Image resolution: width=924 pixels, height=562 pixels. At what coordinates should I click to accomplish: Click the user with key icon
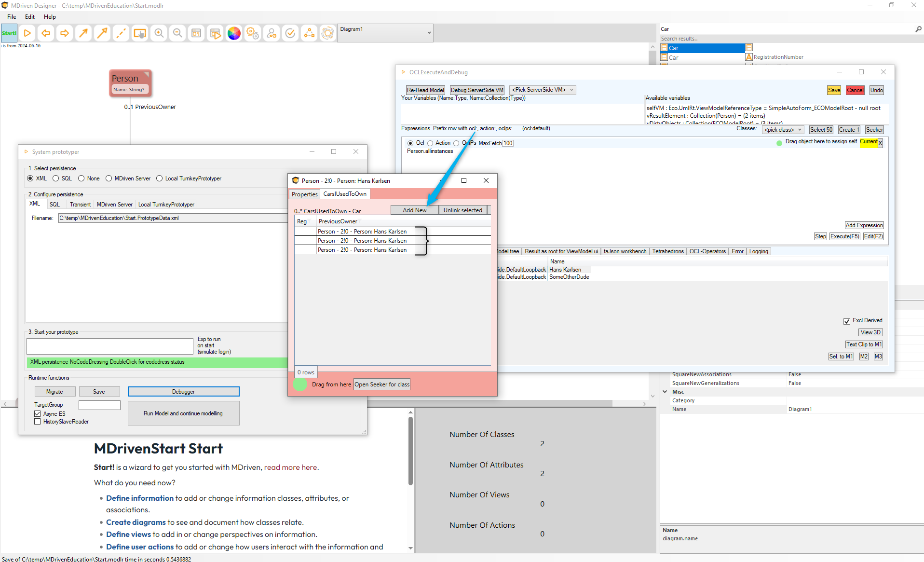click(x=272, y=33)
